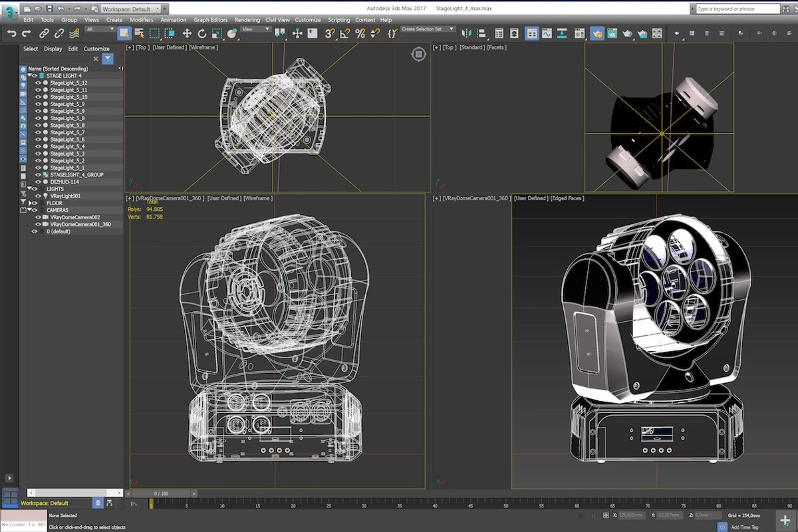Open the Civil View menu
798x532 pixels.
[277, 20]
